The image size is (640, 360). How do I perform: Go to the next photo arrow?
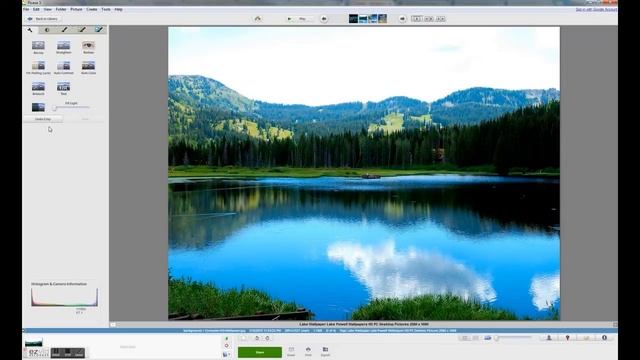(402, 19)
